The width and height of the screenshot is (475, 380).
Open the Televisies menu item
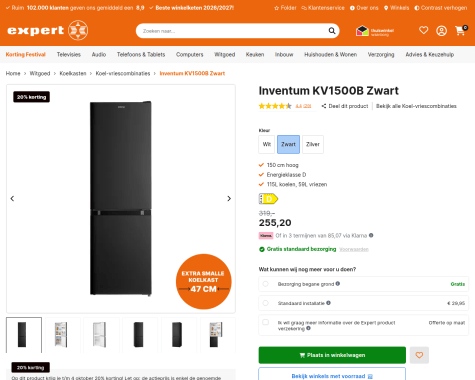point(69,54)
